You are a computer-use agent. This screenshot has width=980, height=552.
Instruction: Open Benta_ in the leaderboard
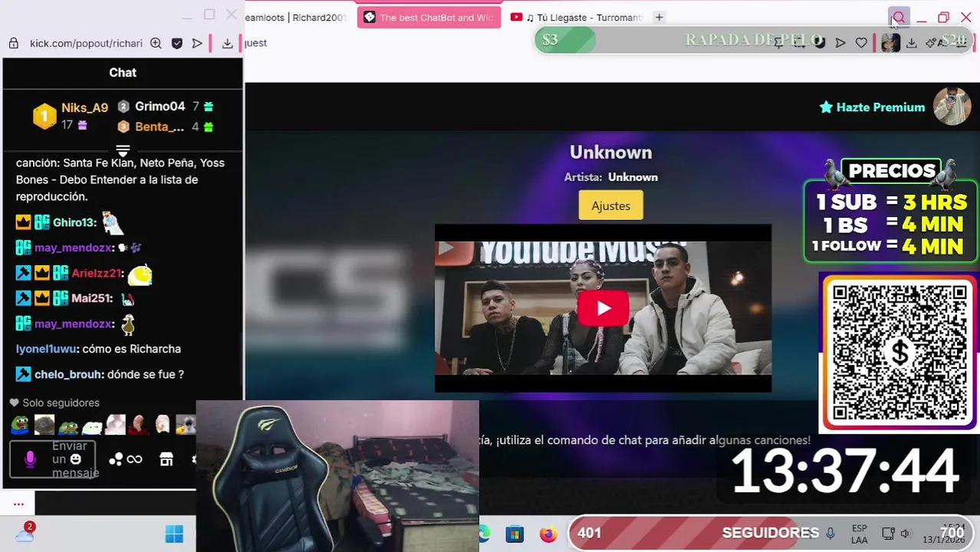[x=159, y=127]
